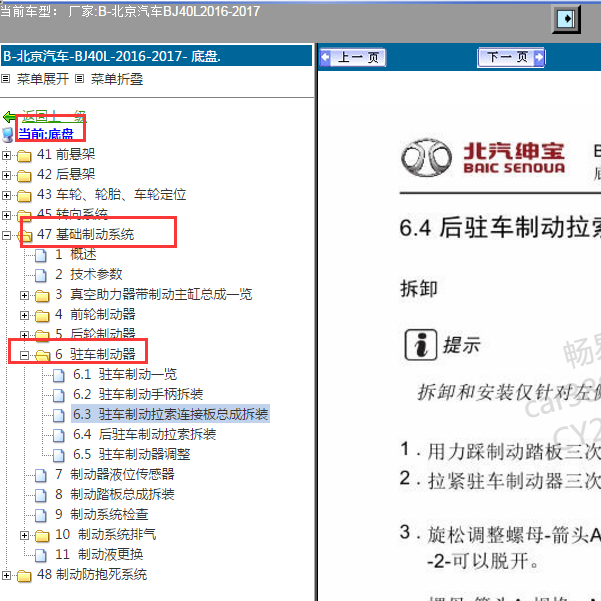Viewport: 601px width, 601px height.
Task: Click page icon of 6.2 驻车制动手柄拆装
Action: click(59, 395)
